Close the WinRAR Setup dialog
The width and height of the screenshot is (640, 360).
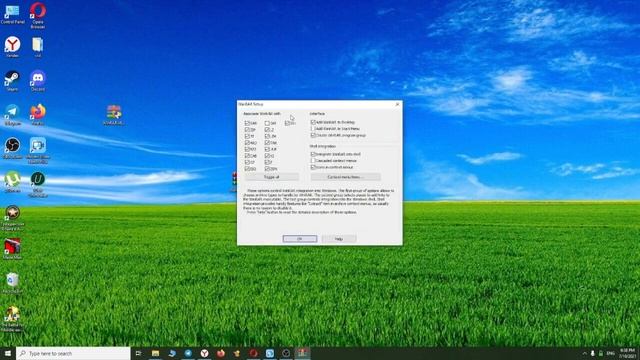point(398,104)
